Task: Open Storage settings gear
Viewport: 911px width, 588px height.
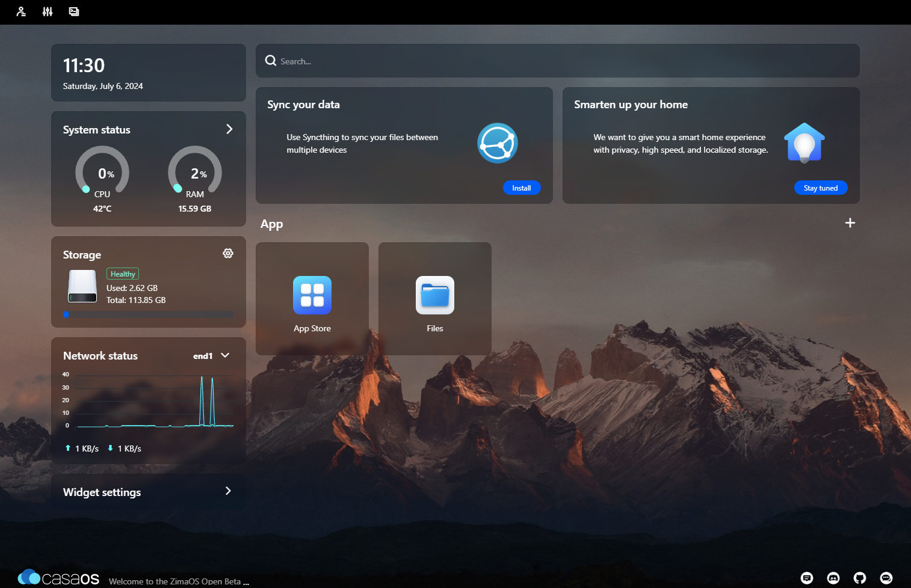Action: click(228, 254)
